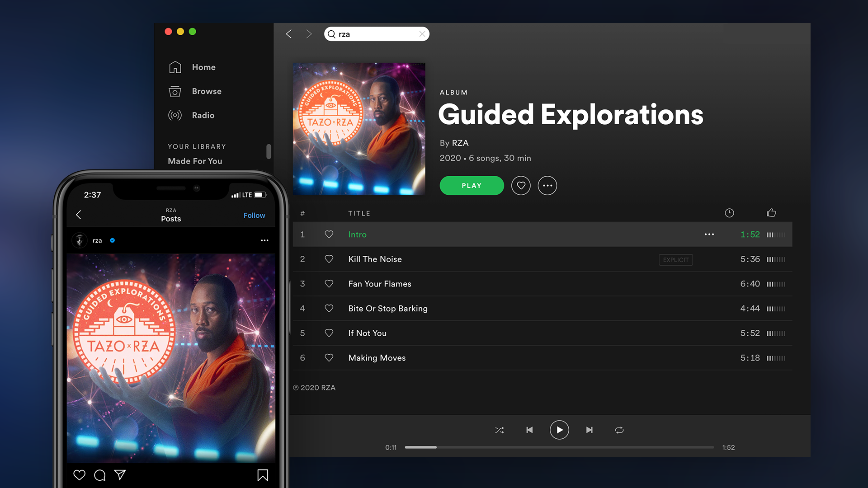Like Bite Or Stop Barking track
The image size is (868, 488).
(x=329, y=308)
